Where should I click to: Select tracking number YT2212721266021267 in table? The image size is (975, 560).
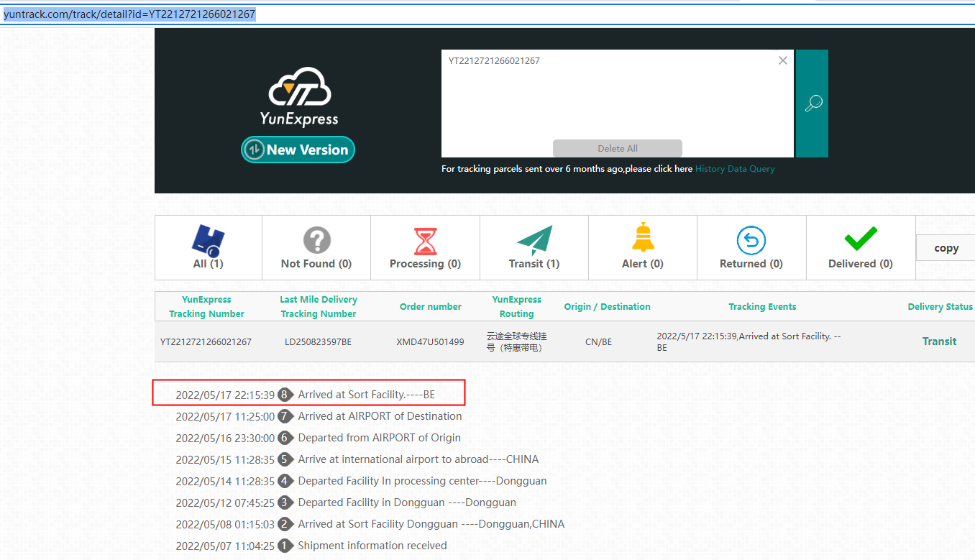[206, 342]
